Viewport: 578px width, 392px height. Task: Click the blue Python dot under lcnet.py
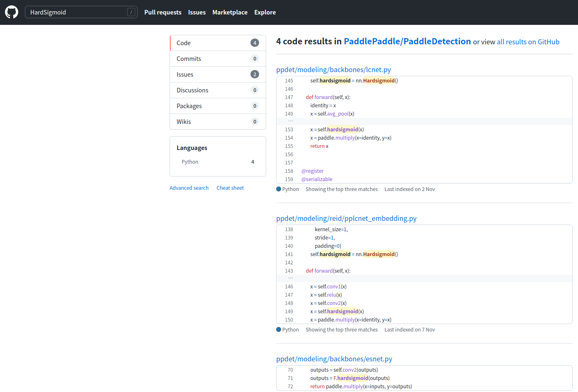[279, 189]
